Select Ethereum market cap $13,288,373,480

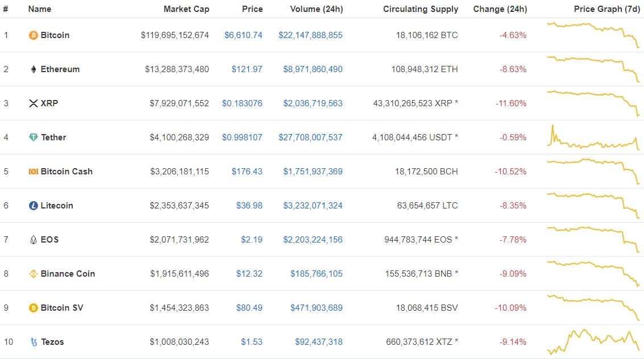click(177, 69)
